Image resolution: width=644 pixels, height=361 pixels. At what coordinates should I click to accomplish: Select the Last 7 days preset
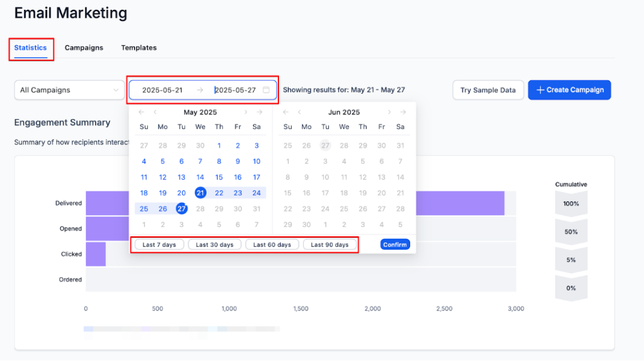pyautogui.click(x=159, y=245)
